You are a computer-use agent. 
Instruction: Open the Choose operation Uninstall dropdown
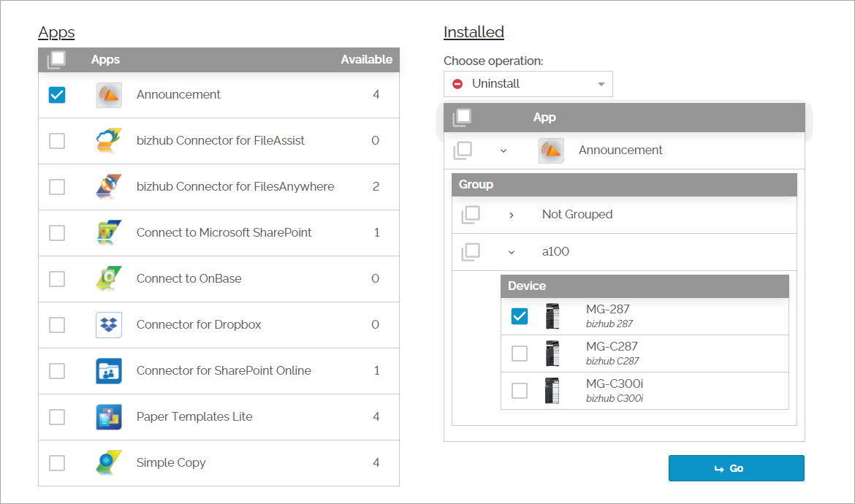click(x=528, y=84)
